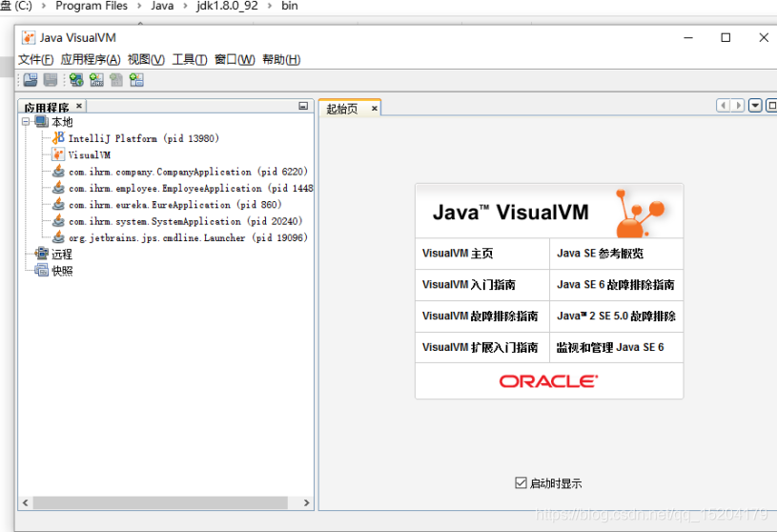Open Java SE 6 故障排除指南 link

616,285
